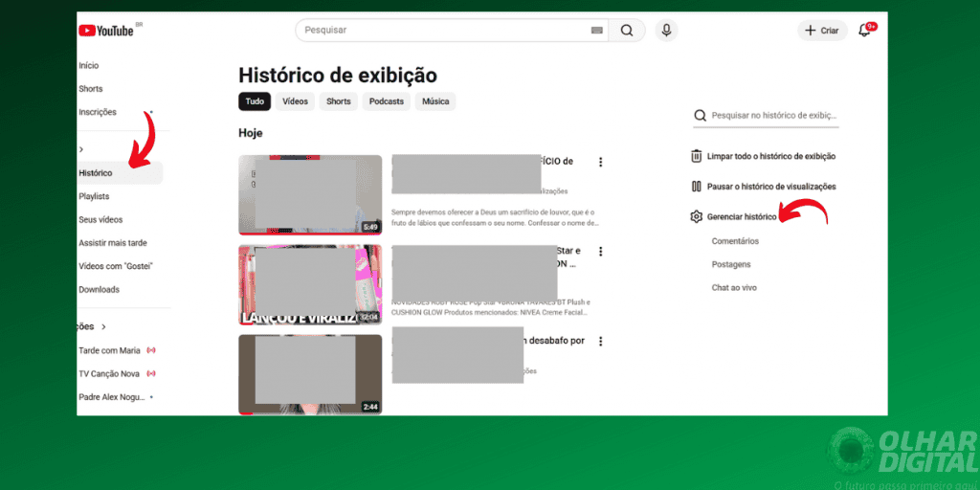
Task: Click the YouTube logo
Action: (x=106, y=31)
